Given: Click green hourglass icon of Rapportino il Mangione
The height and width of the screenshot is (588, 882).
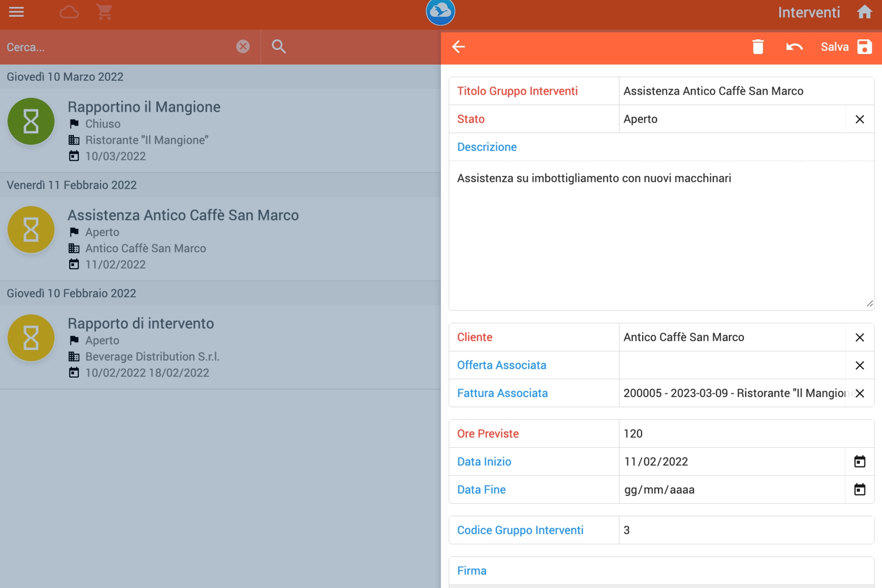Looking at the screenshot, I should click(31, 122).
